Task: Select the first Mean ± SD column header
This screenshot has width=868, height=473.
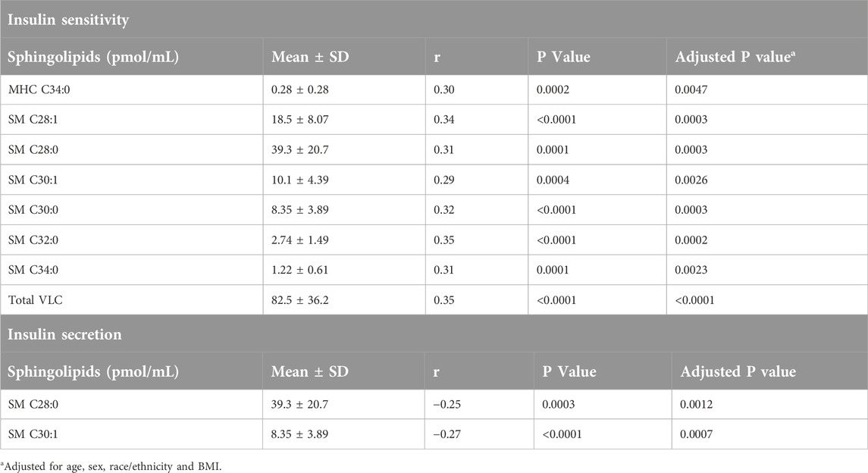Action: click(x=310, y=57)
